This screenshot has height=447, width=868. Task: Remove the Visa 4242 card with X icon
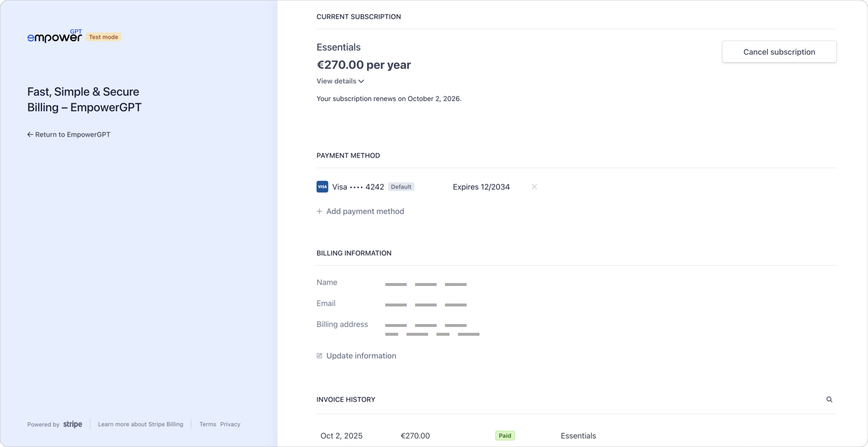pos(534,187)
